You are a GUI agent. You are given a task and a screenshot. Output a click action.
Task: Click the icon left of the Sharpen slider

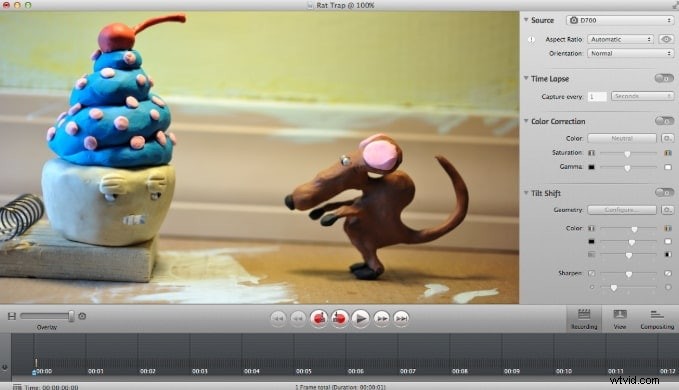pos(592,273)
